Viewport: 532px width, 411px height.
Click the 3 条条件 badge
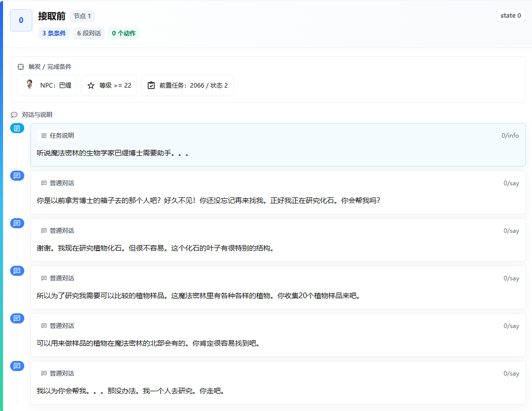tap(54, 33)
